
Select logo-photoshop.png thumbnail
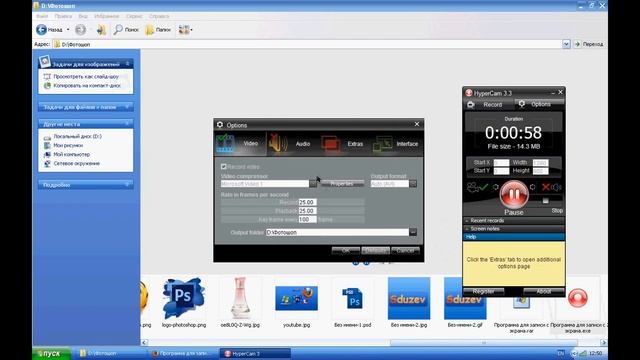click(x=184, y=298)
